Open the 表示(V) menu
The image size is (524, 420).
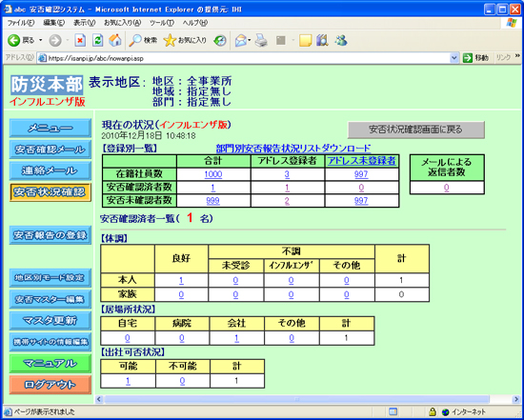pyautogui.click(x=84, y=23)
